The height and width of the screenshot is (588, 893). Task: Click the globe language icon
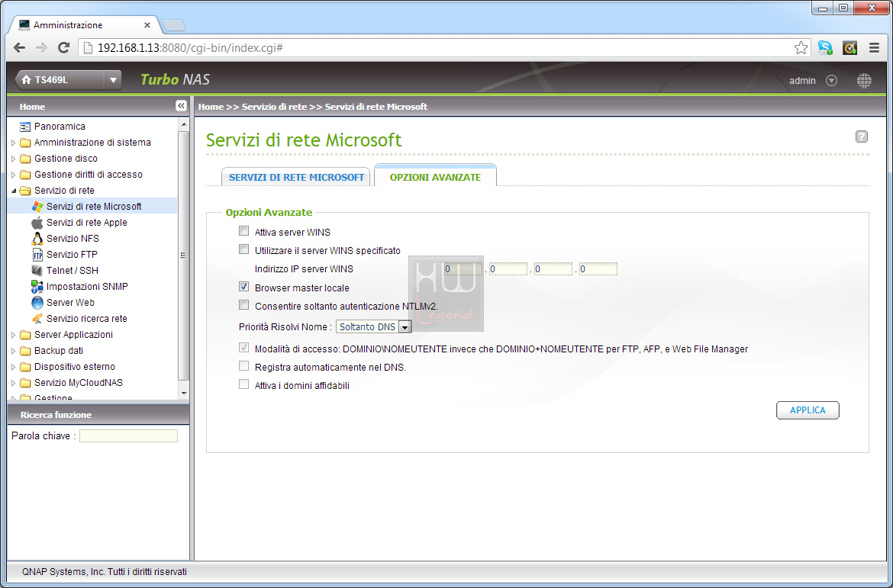(864, 80)
